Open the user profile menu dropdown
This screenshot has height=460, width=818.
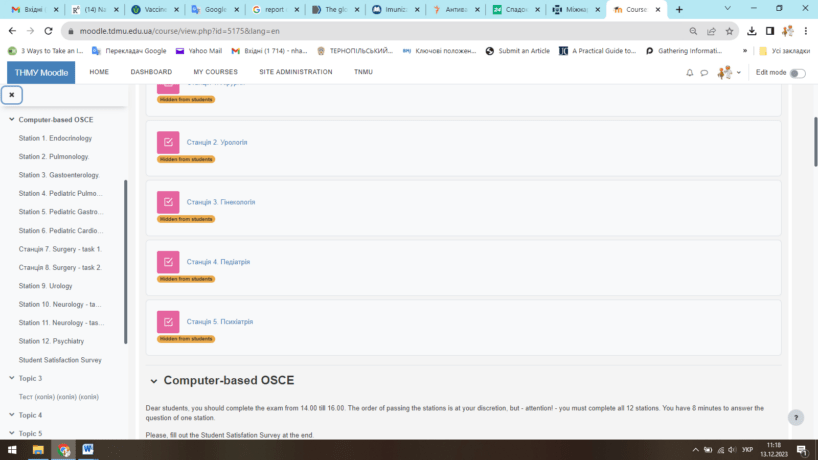729,73
